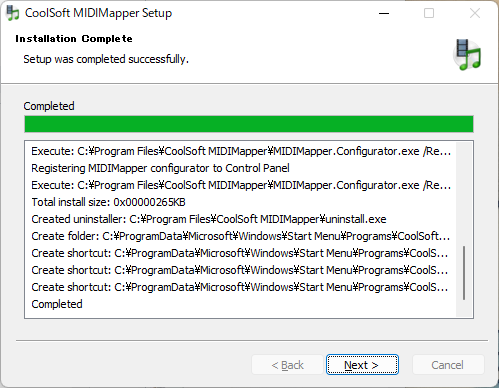Select the 'Create folder' log line

click(241, 236)
